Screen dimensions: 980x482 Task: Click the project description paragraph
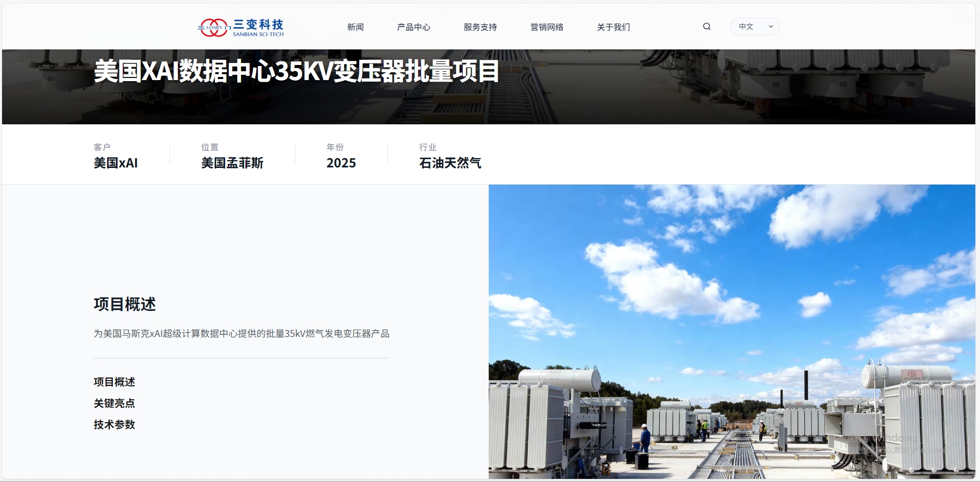(x=241, y=334)
